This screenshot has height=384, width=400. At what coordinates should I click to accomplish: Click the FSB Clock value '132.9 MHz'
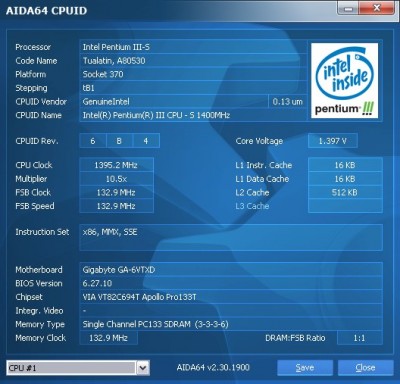[116, 192]
